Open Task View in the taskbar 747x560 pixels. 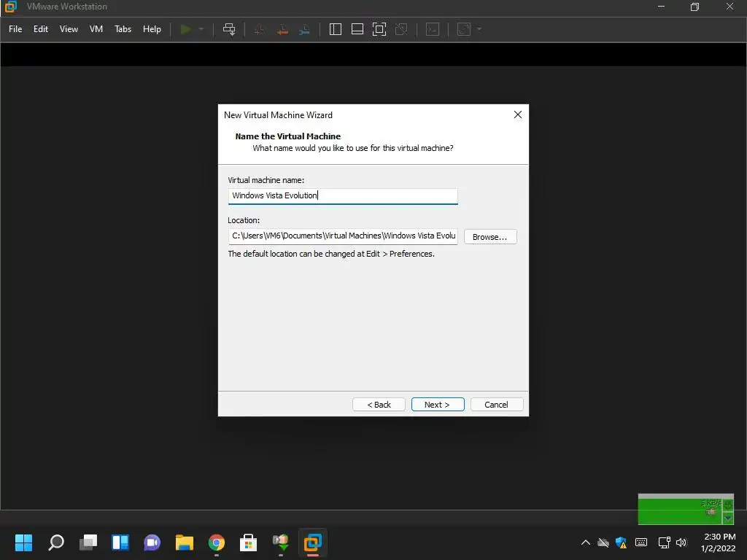88,542
